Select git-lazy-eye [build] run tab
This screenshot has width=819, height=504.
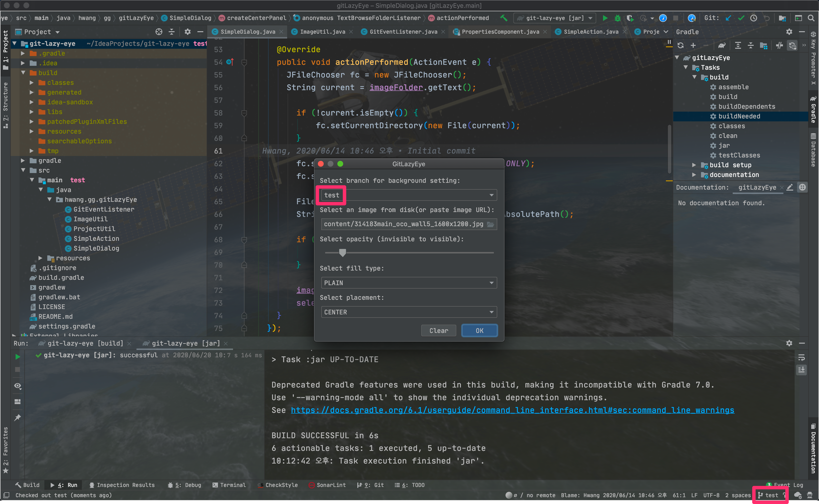(x=85, y=343)
